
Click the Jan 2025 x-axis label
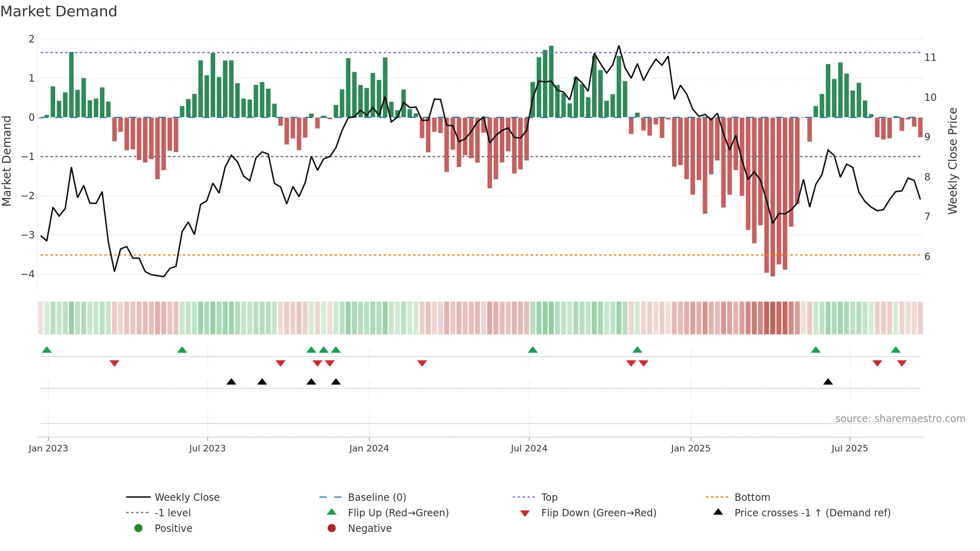tap(691, 448)
